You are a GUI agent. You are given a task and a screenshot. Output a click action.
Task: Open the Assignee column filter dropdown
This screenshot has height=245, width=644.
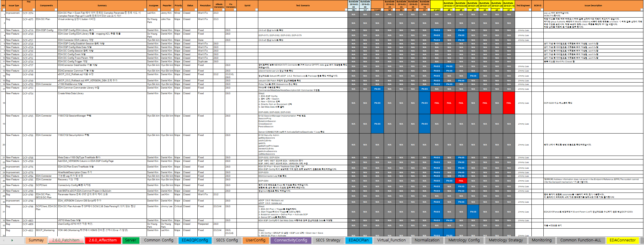(159, 10)
